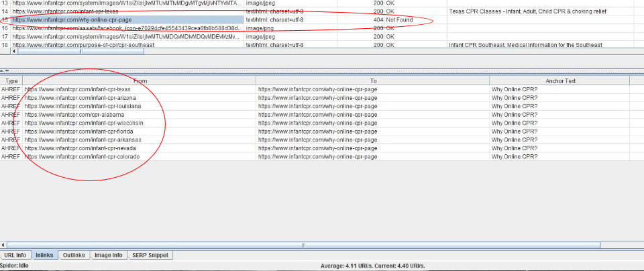The height and width of the screenshot is (271, 644).
Task: Sort inlinks by the From column header
Action: [x=140, y=81]
